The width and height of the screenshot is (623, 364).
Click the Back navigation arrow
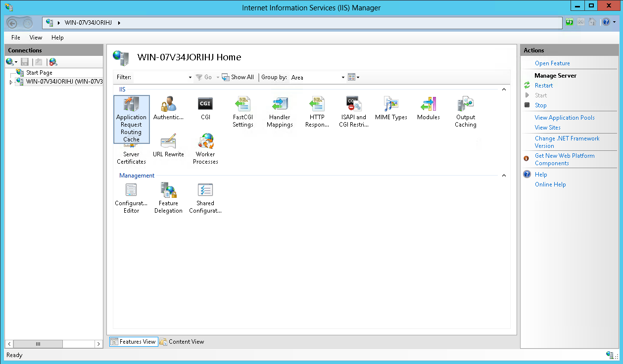click(x=13, y=23)
